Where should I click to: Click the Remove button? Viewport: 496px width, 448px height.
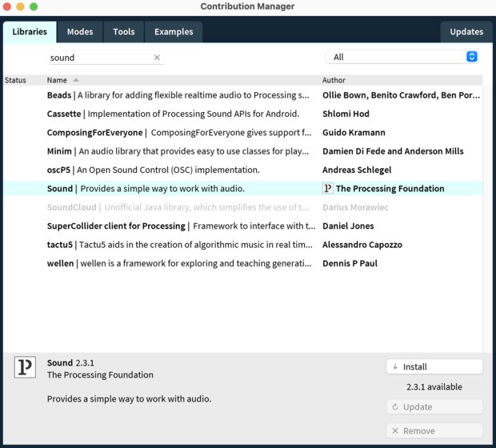click(x=434, y=431)
